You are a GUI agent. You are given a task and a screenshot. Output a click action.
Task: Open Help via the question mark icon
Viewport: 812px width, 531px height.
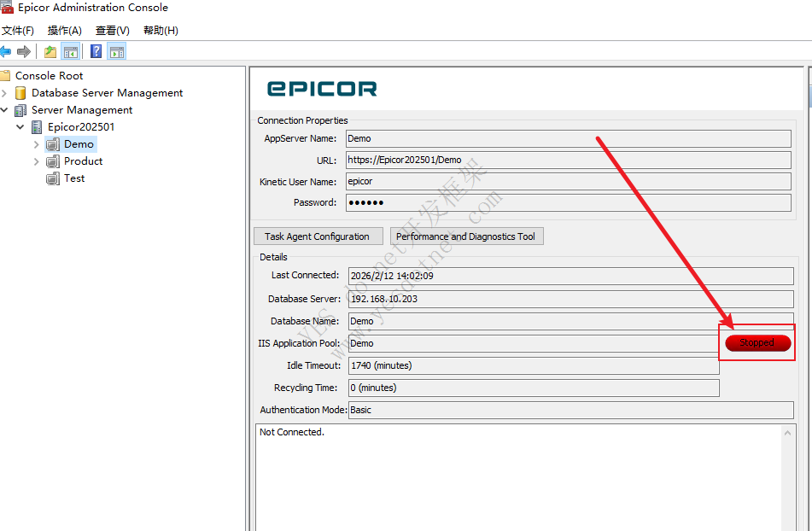pyautogui.click(x=95, y=50)
